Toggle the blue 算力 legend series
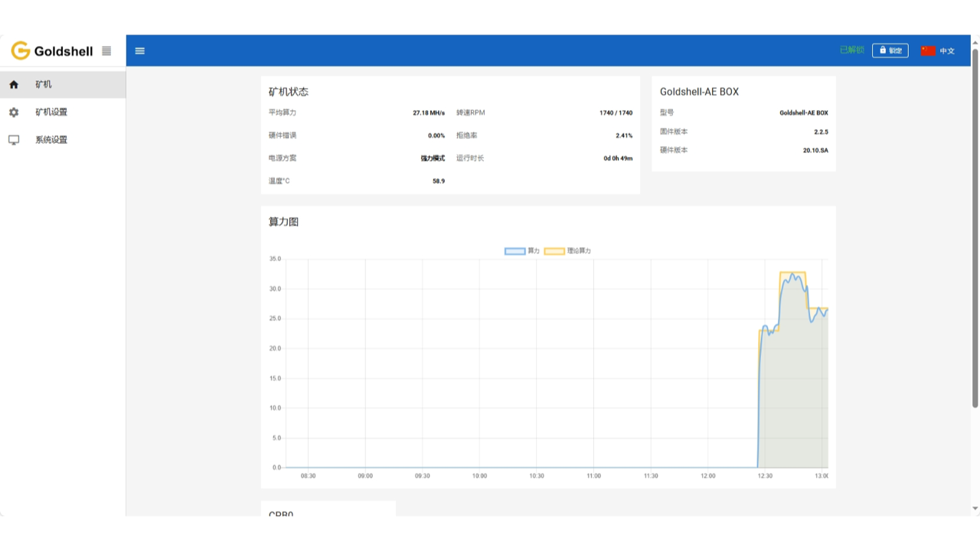This screenshot has height=551, width=980. pos(522,251)
